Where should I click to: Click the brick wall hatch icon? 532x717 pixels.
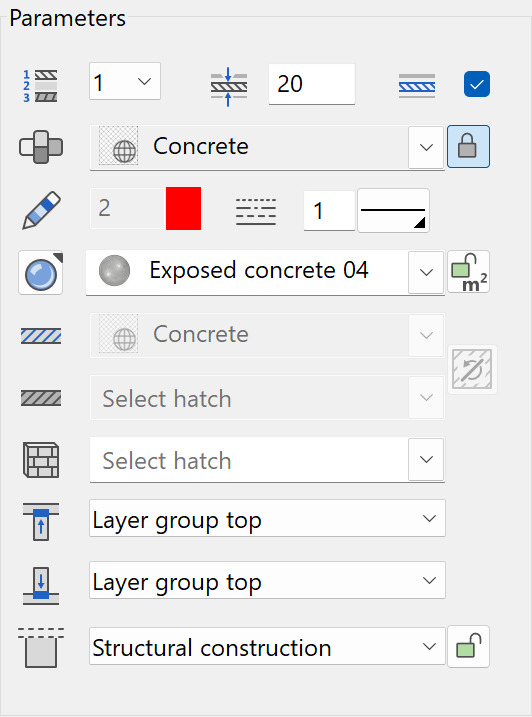click(x=41, y=460)
